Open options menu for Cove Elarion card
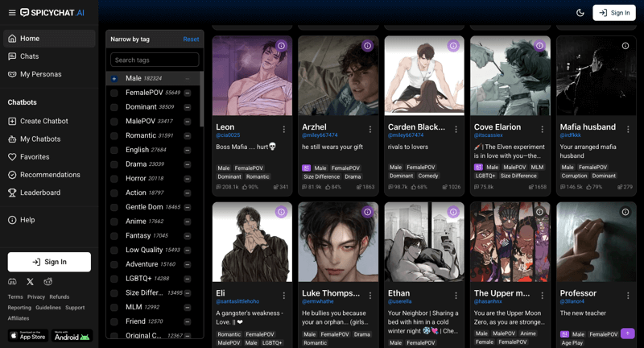 (x=542, y=129)
